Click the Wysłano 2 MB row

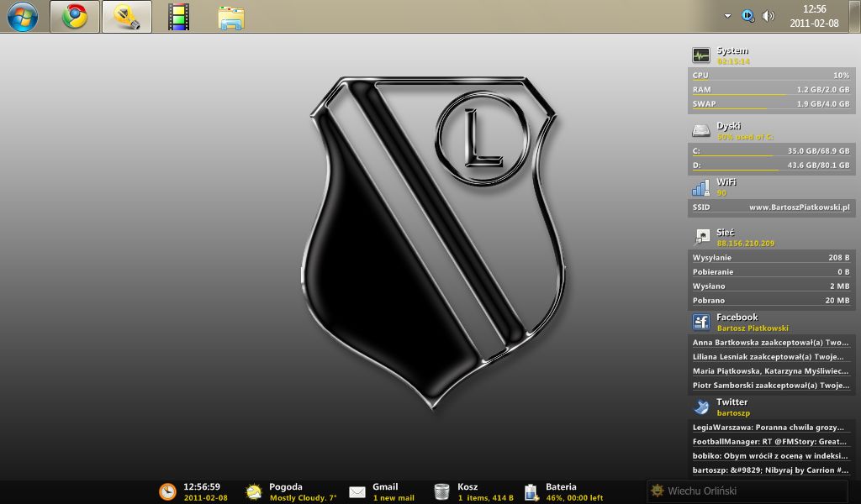point(771,286)
